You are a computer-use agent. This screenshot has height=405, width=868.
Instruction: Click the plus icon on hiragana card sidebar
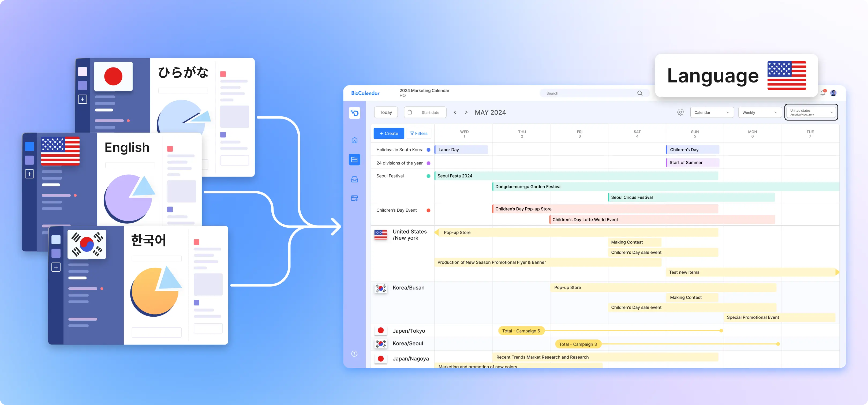[x=83, y=99]
